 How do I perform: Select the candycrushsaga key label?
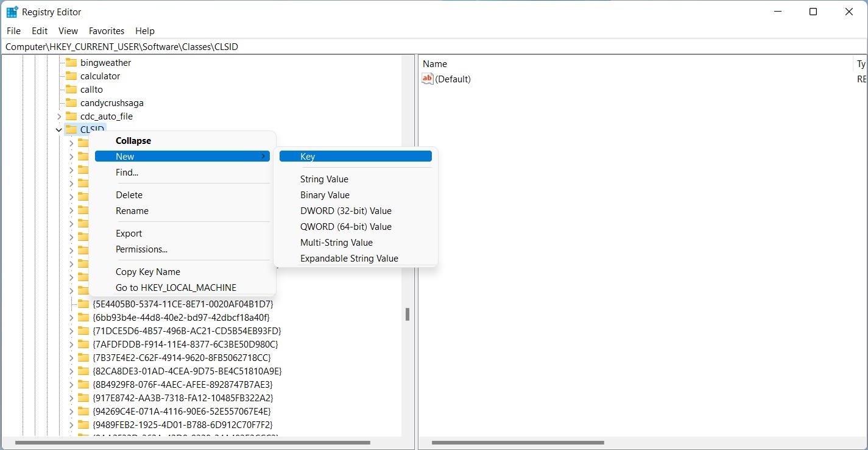112,103
